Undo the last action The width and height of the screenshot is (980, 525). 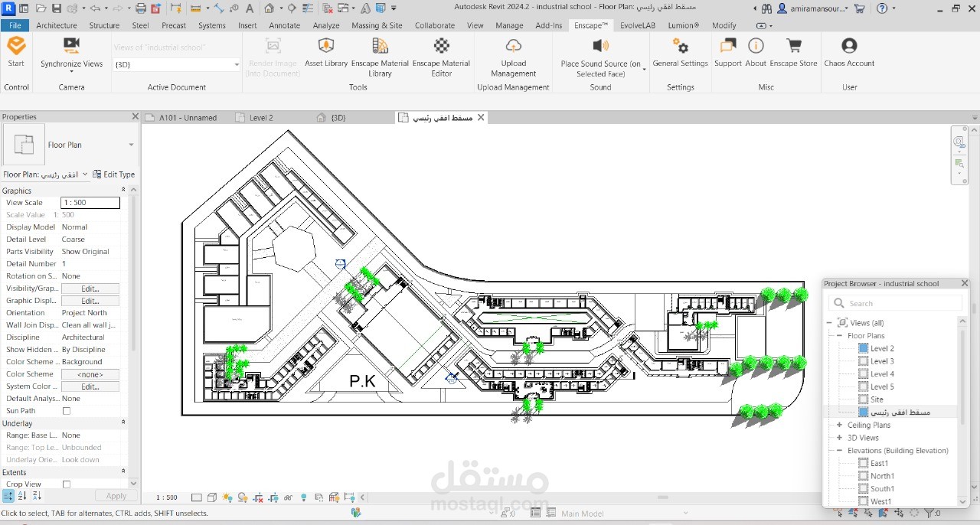tap(94, 8)
